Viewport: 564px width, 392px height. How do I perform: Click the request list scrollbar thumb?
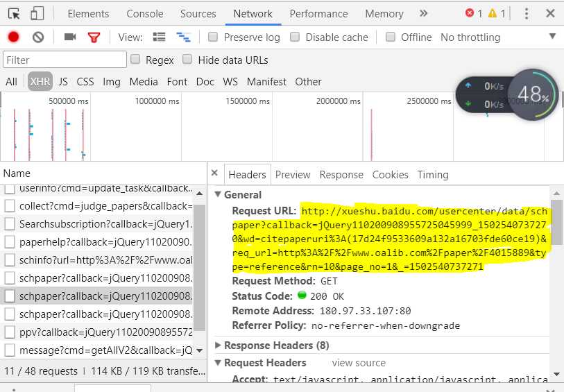pos(200,267)
